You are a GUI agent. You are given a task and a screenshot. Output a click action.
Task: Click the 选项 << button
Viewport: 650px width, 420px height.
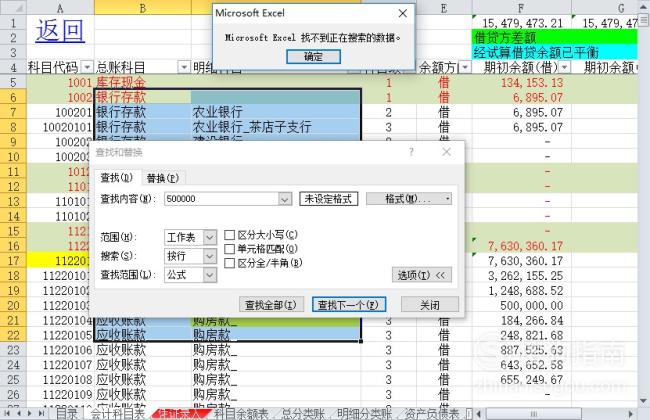[422, 275]
